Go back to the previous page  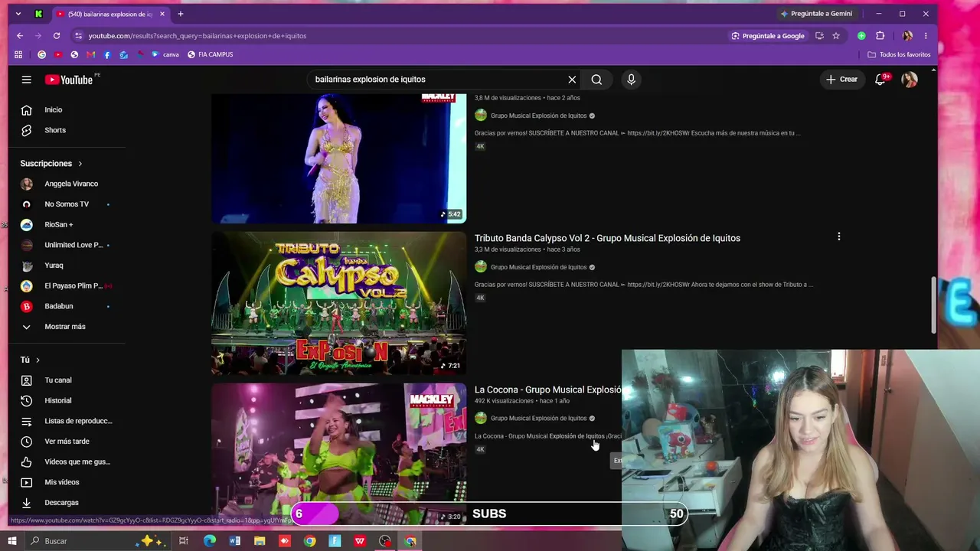coord(20,36)
